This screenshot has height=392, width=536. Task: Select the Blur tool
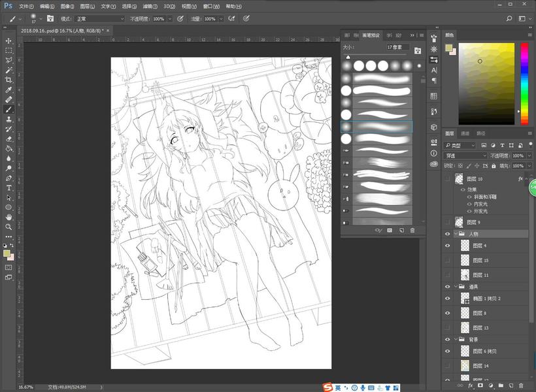(x=8, y=158)
